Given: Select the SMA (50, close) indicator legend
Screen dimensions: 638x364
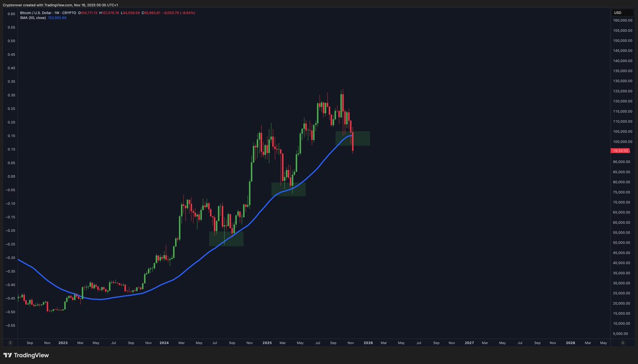Looking at the screenshot, I should point(33,17).
